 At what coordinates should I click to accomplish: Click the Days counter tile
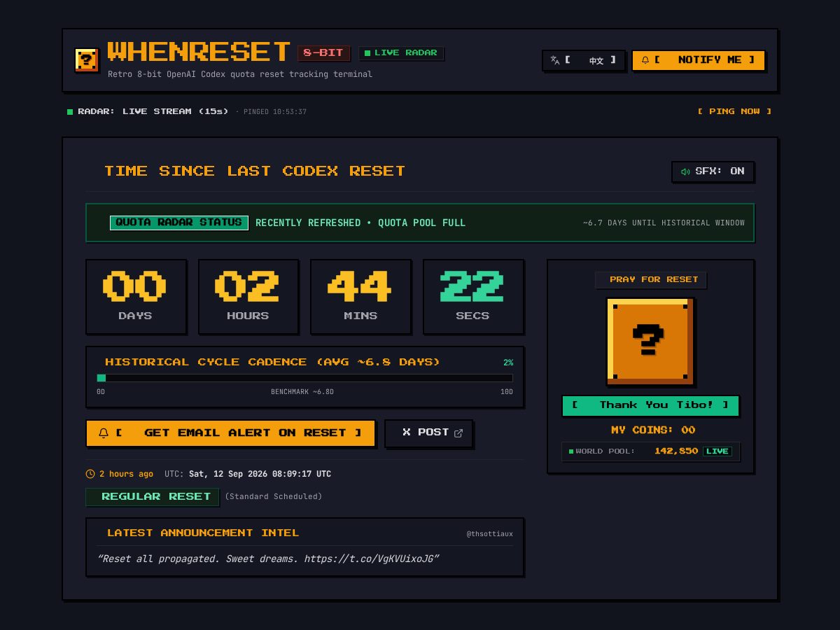point(136,297)
